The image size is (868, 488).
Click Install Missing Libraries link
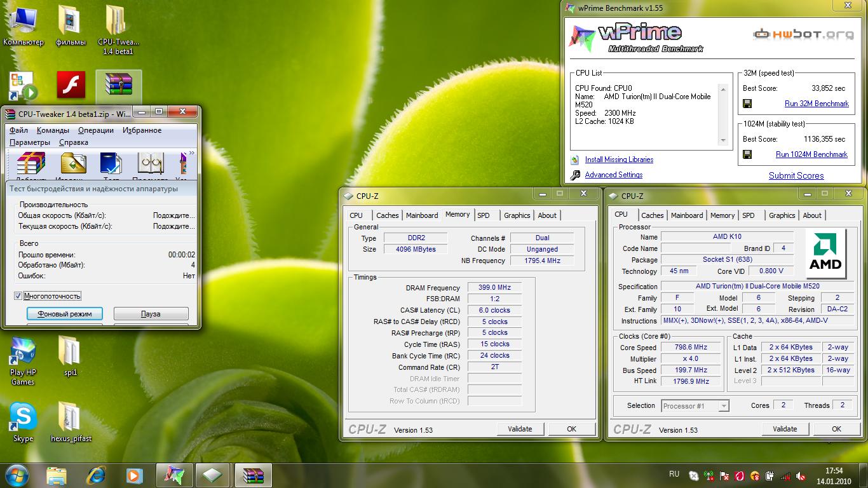click(x=619, y=159)
